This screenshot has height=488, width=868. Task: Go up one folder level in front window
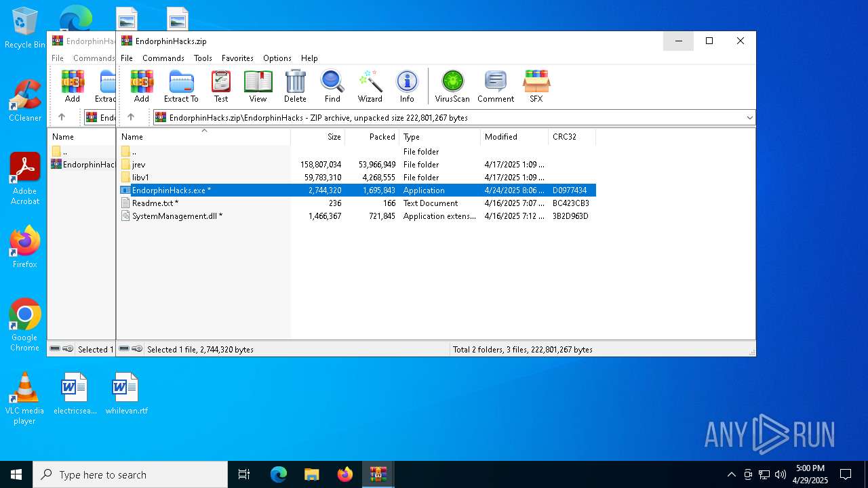[x=131, y=117]
